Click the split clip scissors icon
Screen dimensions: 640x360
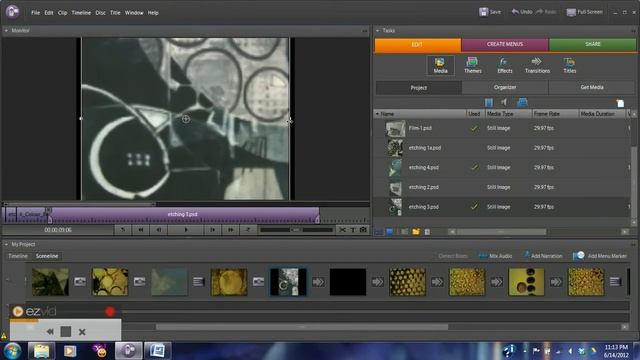pyautogui.click(x=342, y=230)
